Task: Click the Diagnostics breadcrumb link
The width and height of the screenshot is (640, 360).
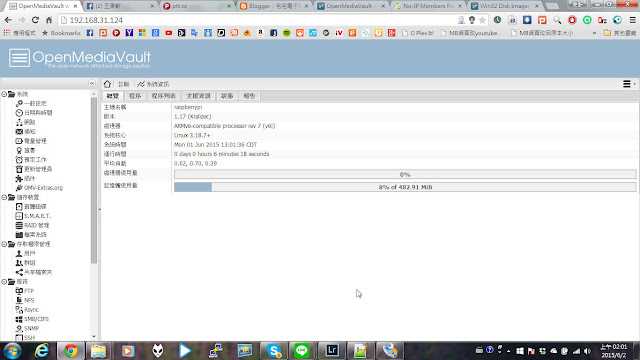Action: coord(123,84)
